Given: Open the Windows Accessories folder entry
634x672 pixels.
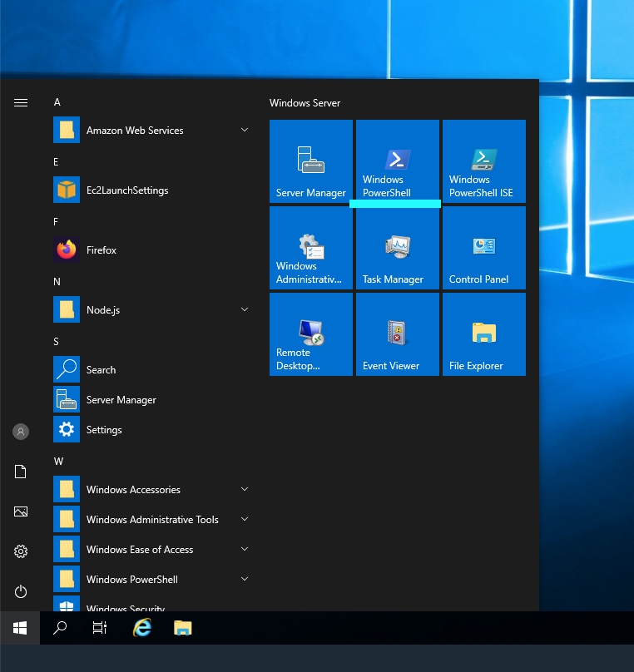Looking at the screenshot, I should [x=152, y=489].
